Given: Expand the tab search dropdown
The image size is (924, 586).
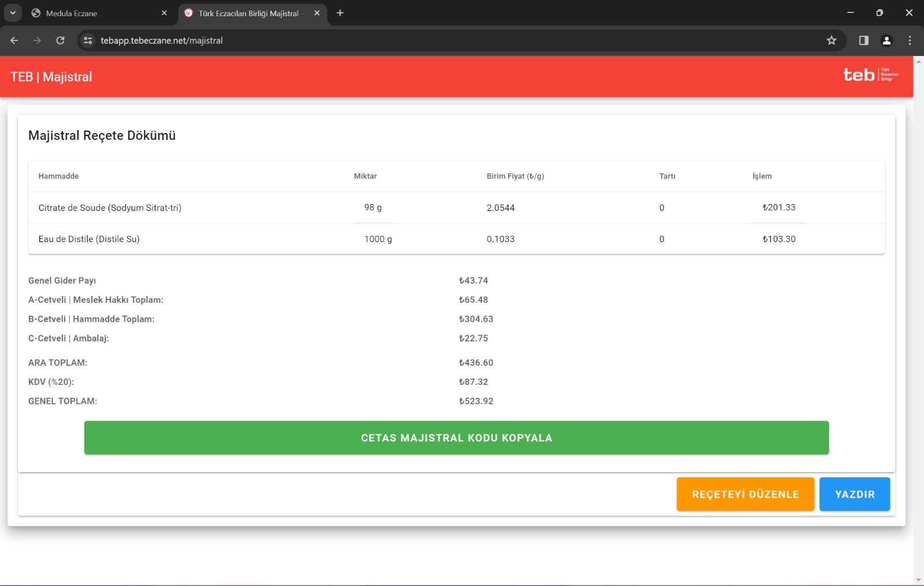Looking at the screenshot, I should click(13, 13).
